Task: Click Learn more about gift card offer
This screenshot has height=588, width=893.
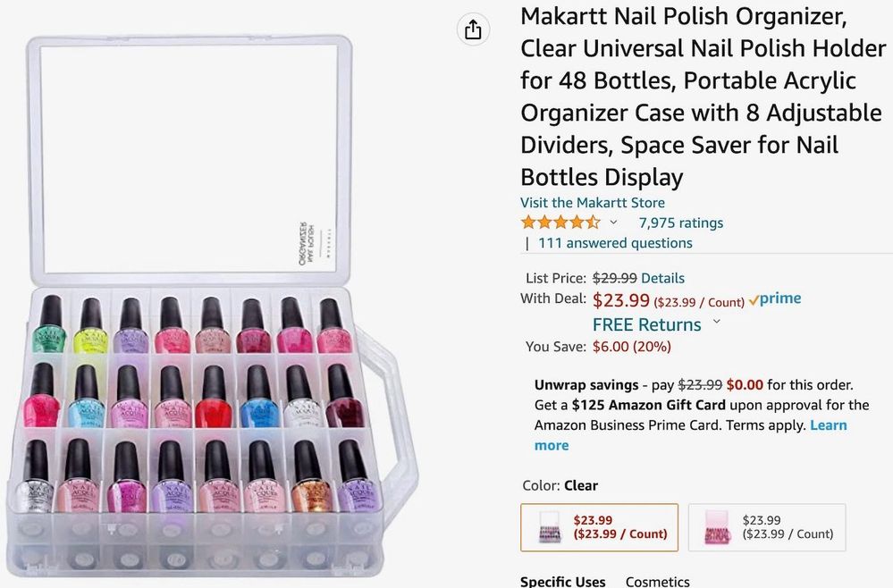Action: click(x=828, y=425)
